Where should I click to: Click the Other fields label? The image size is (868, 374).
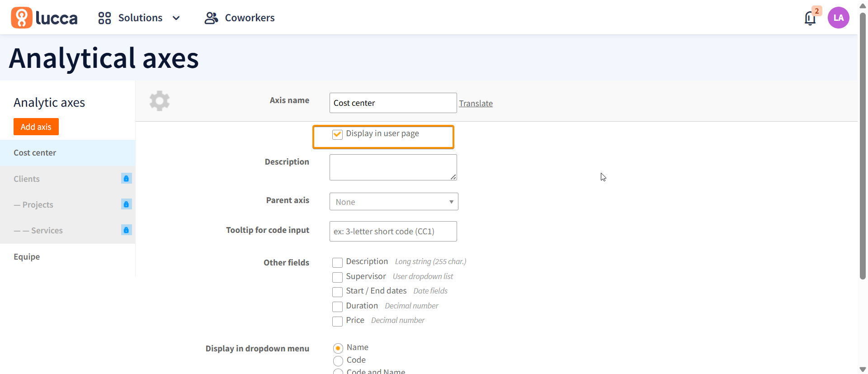point(287,263)
